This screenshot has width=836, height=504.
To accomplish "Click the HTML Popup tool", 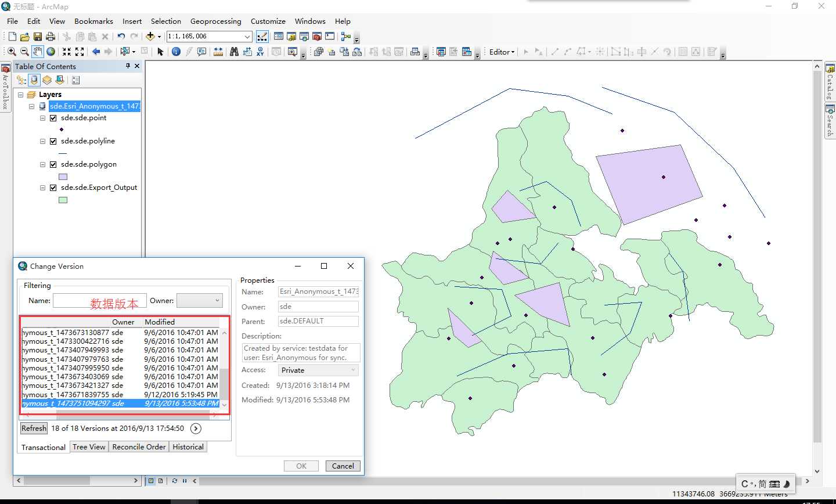I will (x=201, y=52).
